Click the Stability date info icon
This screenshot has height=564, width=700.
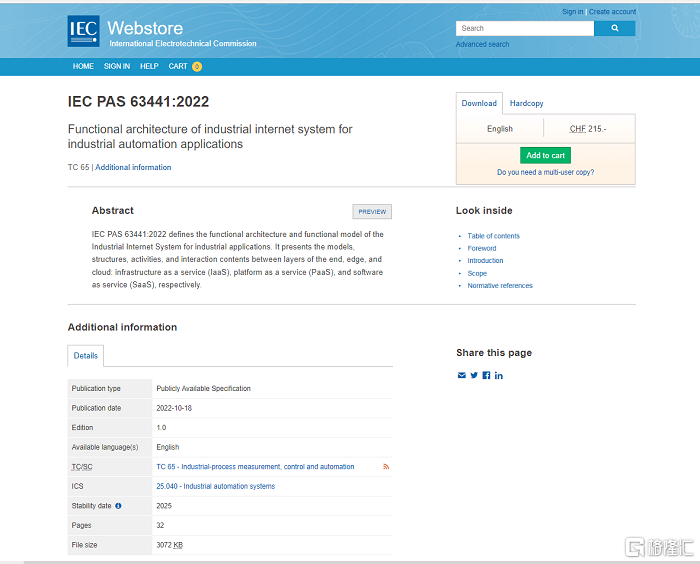pyautogui.click(x=118, y=506)
